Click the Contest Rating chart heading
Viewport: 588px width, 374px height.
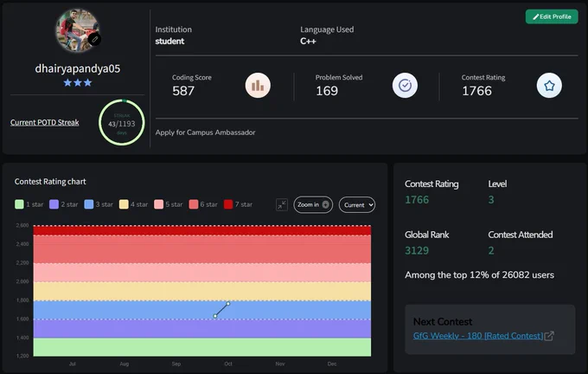click(50, 181)
